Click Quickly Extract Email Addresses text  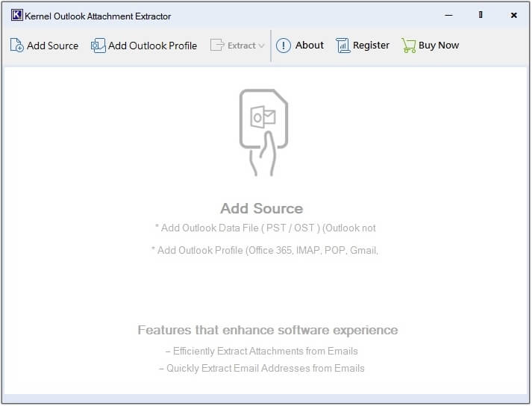262,369
